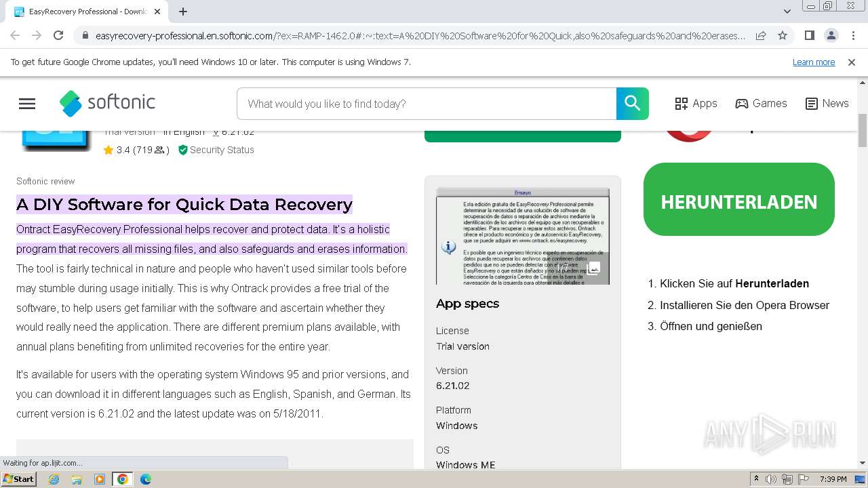The image size is (868, 488).
Task: Open the Chrome profile avatar
Action: [831, 35]
